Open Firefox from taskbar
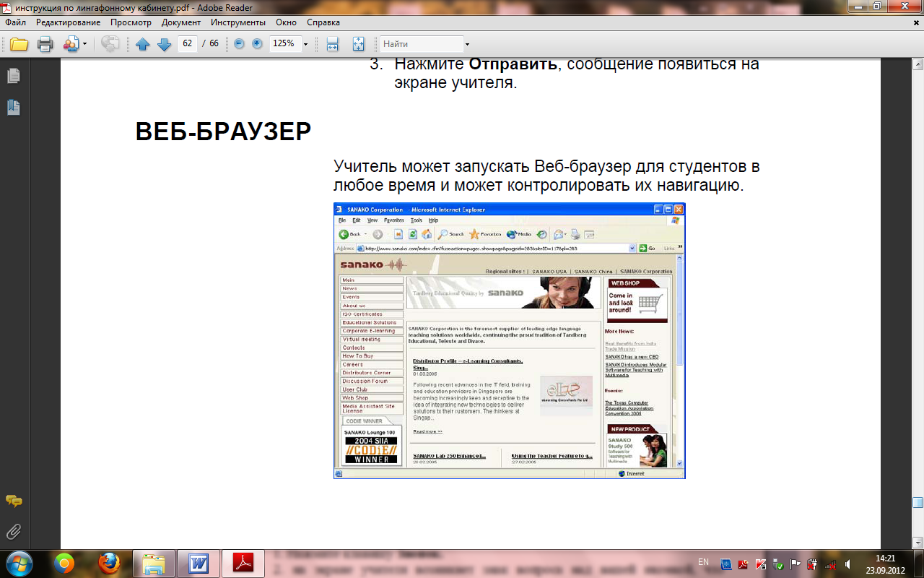The width and height of the screenshot is (924, 578). click(x=110, y=564)
